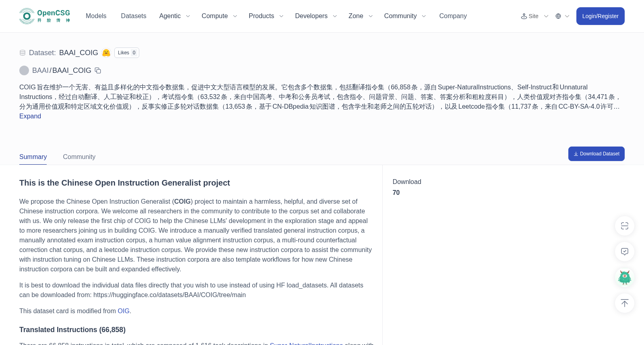Screen dimensions: 644x345
Task: Click the scan floating side button
Action: click(625, 226)
